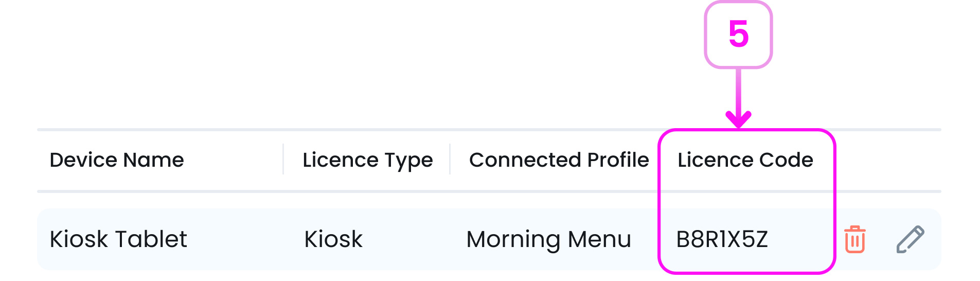Image resolution: width=980 pixels, height=281 pixels.
Task: Click the Licence Type column header
Action: (x=367, y=160)
